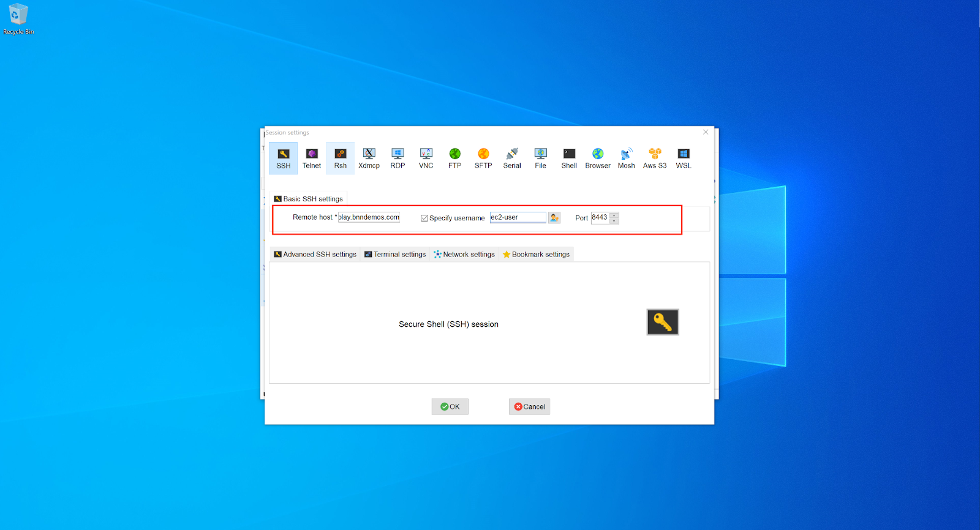Choose the Telnet session type
This screenshot has width=980, height=530.
pyautogui.click(x=312, y=159)
